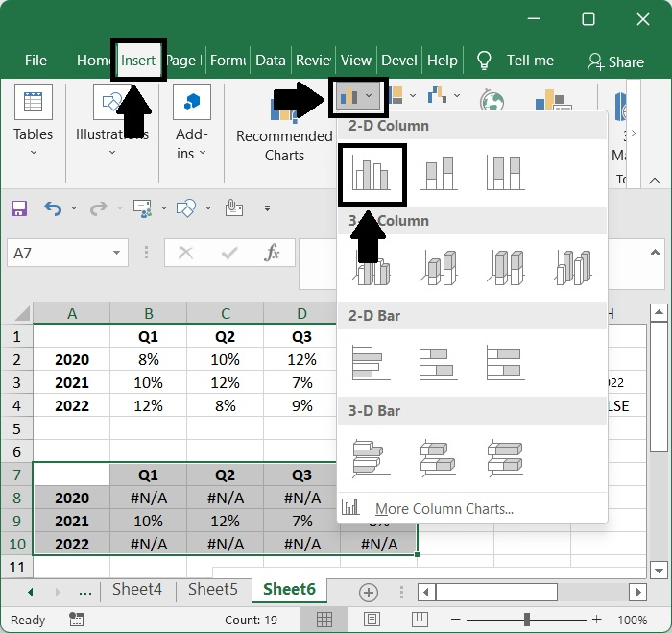Add a new sheet with plus button
672x633 pixels.
368,592
